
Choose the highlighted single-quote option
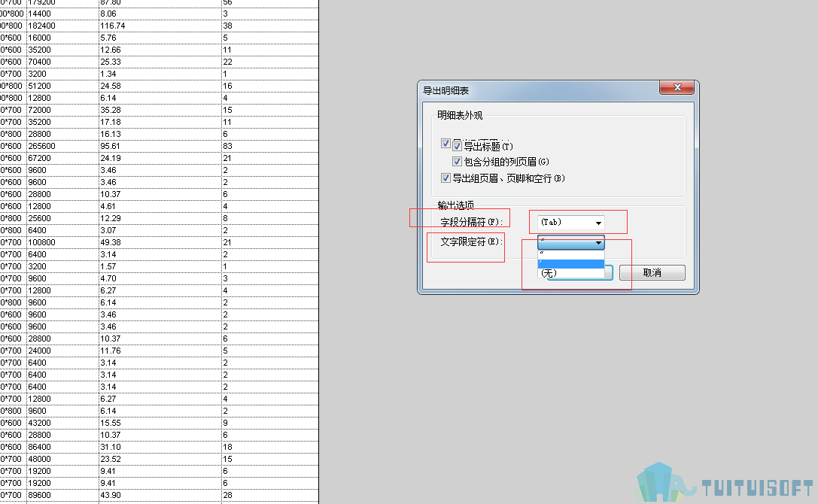(x=570, y=263)
